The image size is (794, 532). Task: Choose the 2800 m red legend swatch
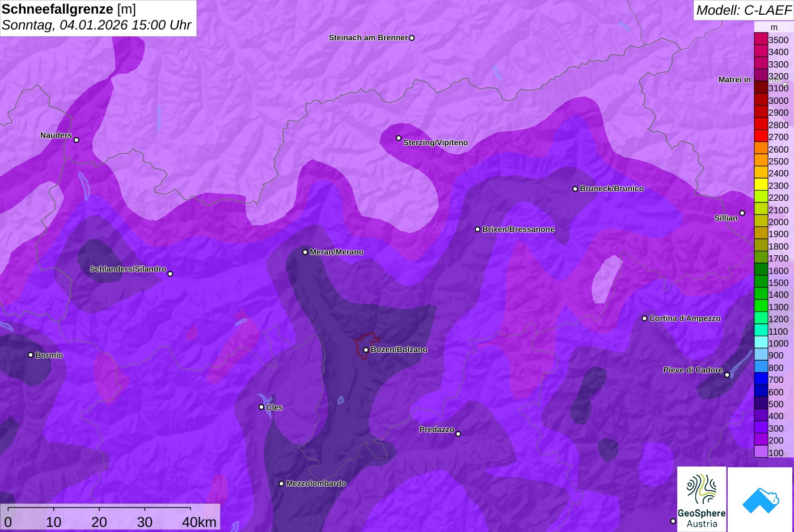761,124
